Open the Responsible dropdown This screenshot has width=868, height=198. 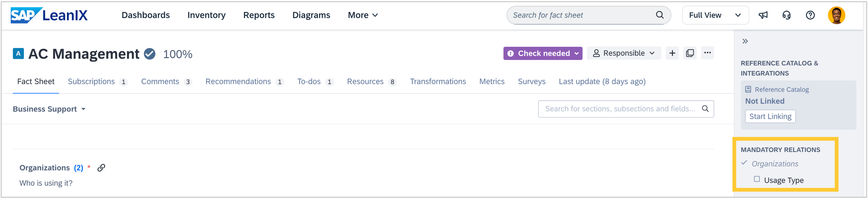coord(623,53)
